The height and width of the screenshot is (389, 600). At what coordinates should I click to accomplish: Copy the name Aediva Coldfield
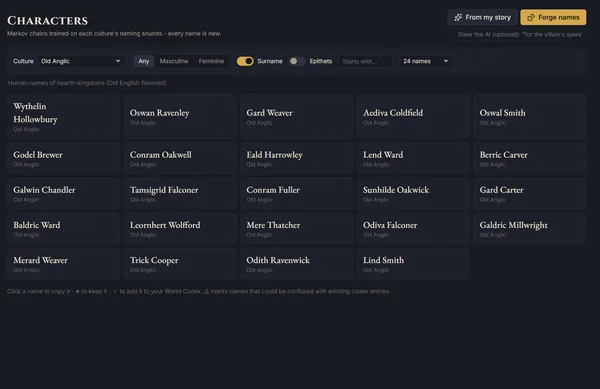(x=393, y=113)
